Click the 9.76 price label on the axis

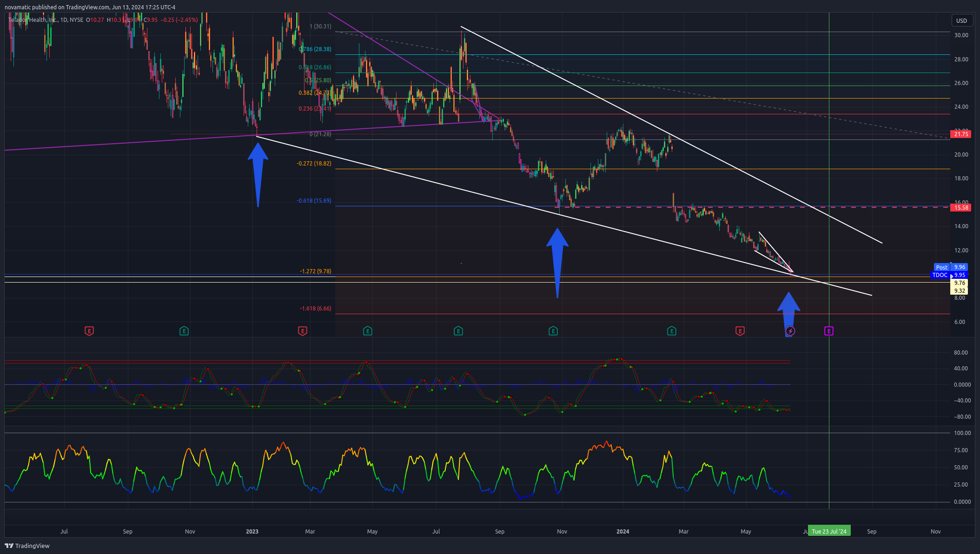tap(960, 283)
